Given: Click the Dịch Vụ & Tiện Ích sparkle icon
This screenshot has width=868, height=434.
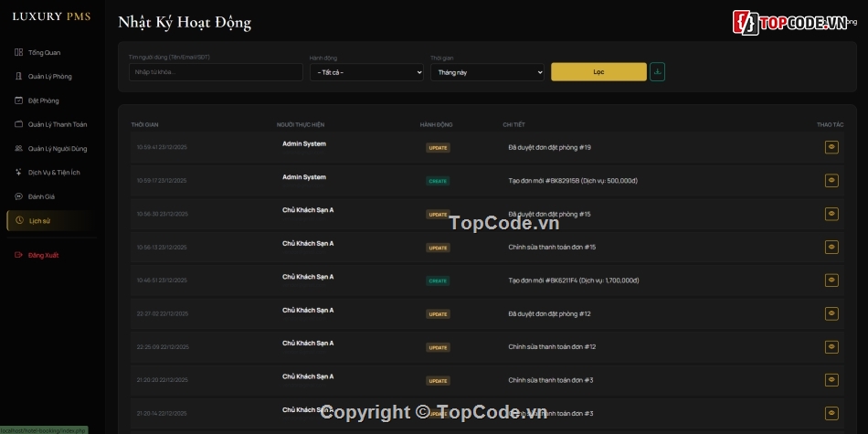Looking at the screenshot, I should coord(19,172).
